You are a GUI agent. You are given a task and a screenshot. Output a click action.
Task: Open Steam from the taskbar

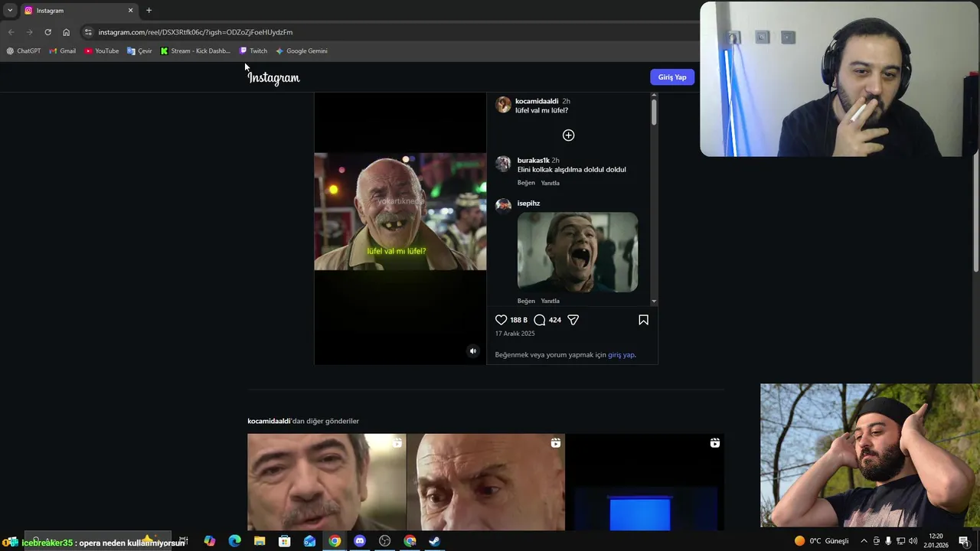click(x=434, y=541)
